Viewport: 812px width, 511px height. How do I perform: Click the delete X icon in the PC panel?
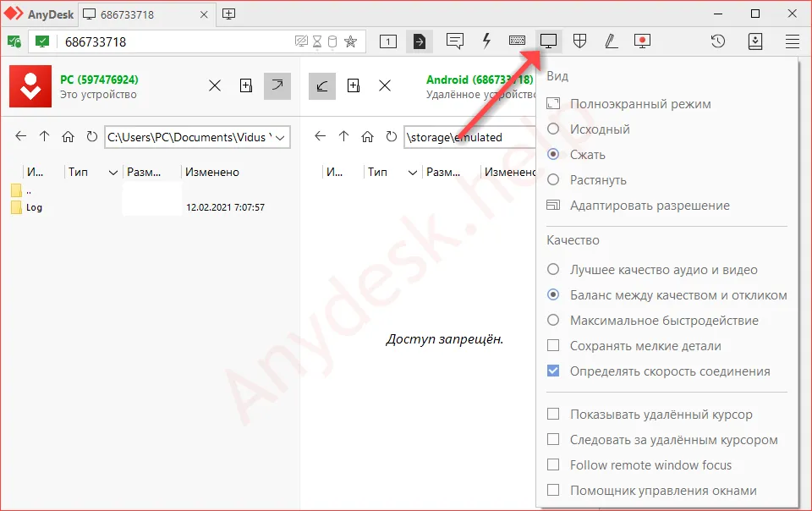click(x=215, y=85)
